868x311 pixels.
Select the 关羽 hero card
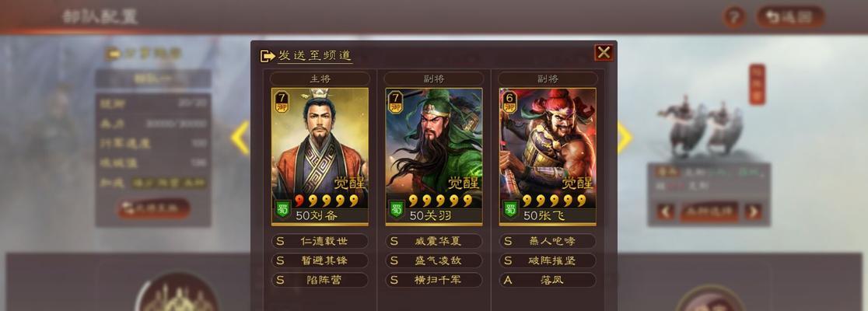pos(433,156)
